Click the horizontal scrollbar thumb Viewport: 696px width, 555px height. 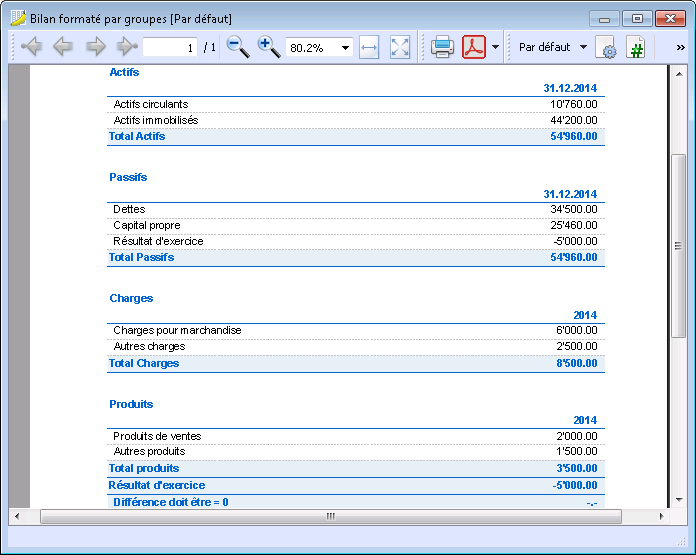click(331, 516)
